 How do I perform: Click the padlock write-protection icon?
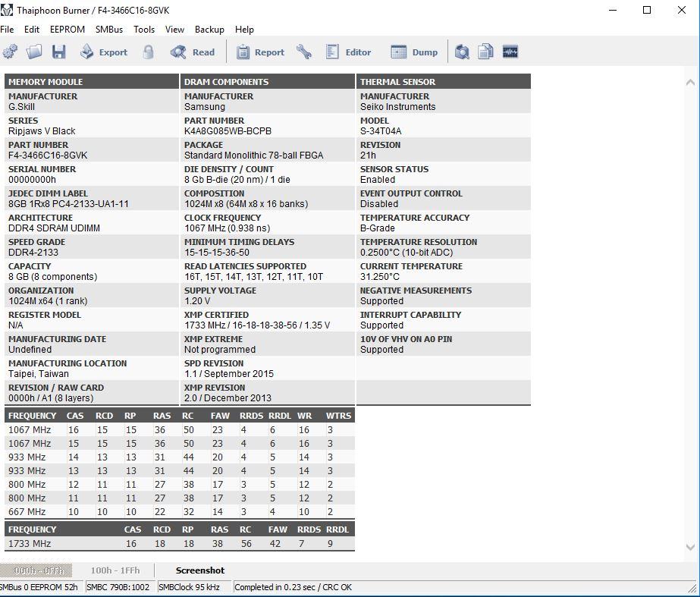point(148,52)
